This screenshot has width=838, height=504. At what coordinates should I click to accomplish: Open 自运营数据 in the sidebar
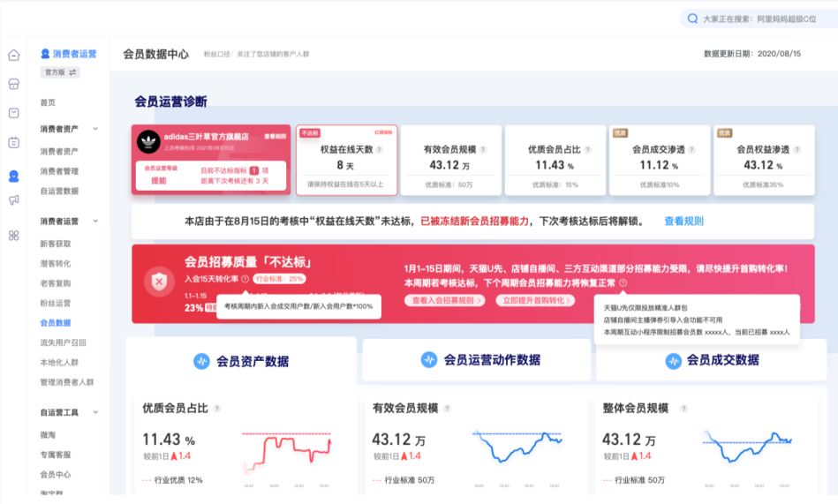coord(59,191)
